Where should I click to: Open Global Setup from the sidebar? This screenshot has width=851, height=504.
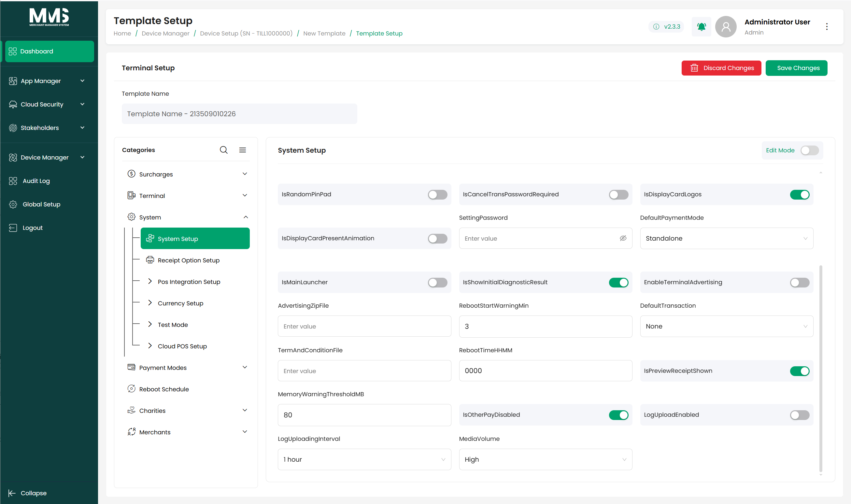[41, 204]
